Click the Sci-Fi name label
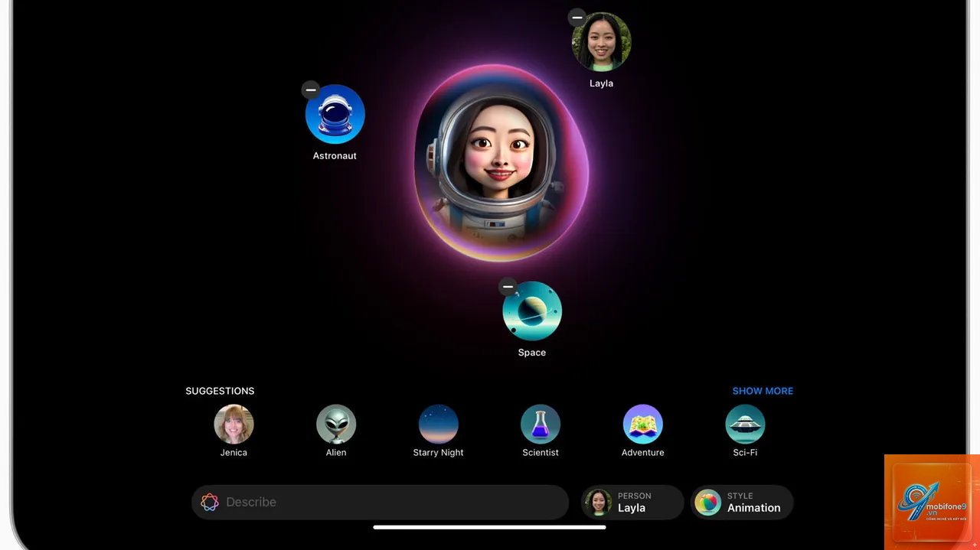 click(745, 453)
